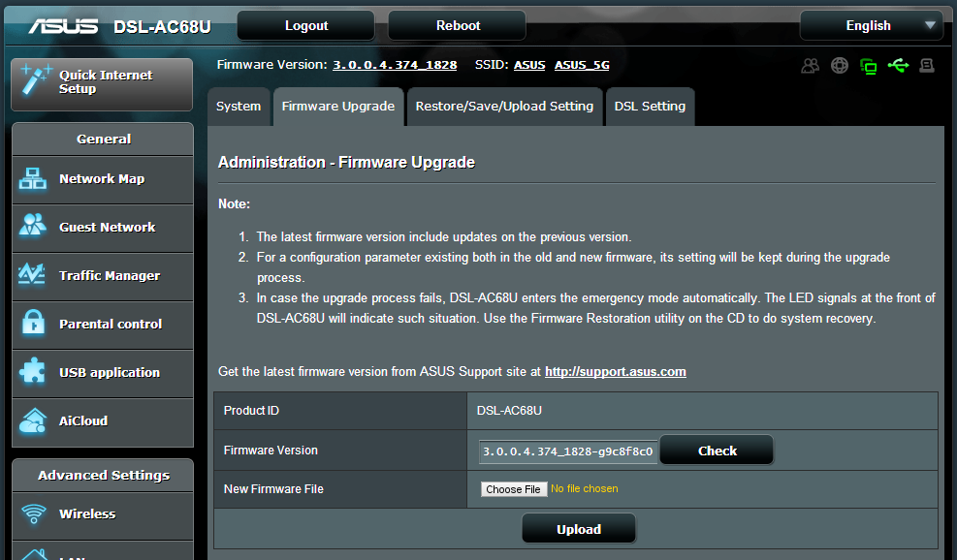Click the Reboot button
Screen dimensions: 957x560
(x=457, y=25)
